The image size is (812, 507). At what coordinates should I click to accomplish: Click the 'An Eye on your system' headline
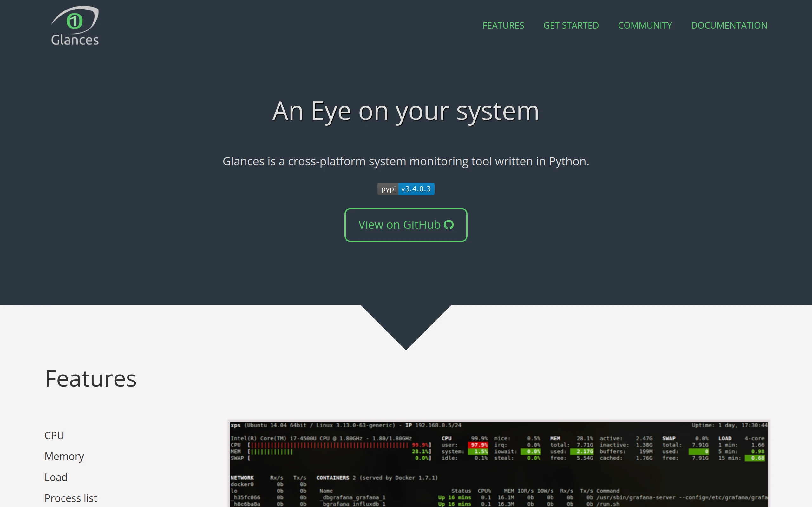pyautogui.click(x=406, y=111)
